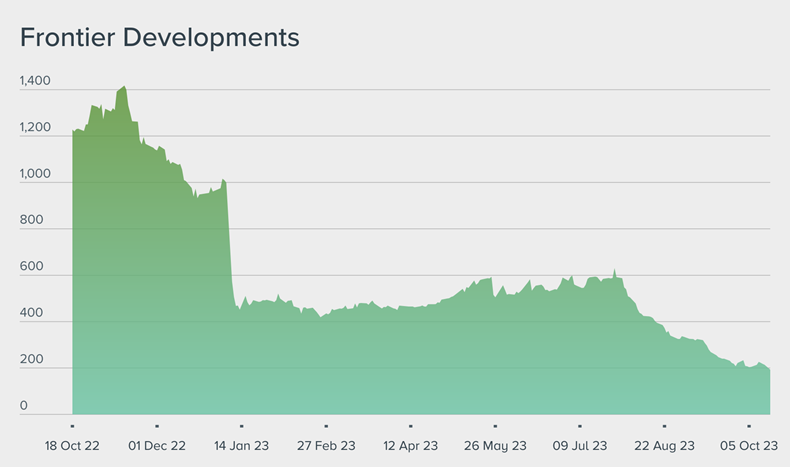Click the '09 Jul 23' date label

pos(580,446)
